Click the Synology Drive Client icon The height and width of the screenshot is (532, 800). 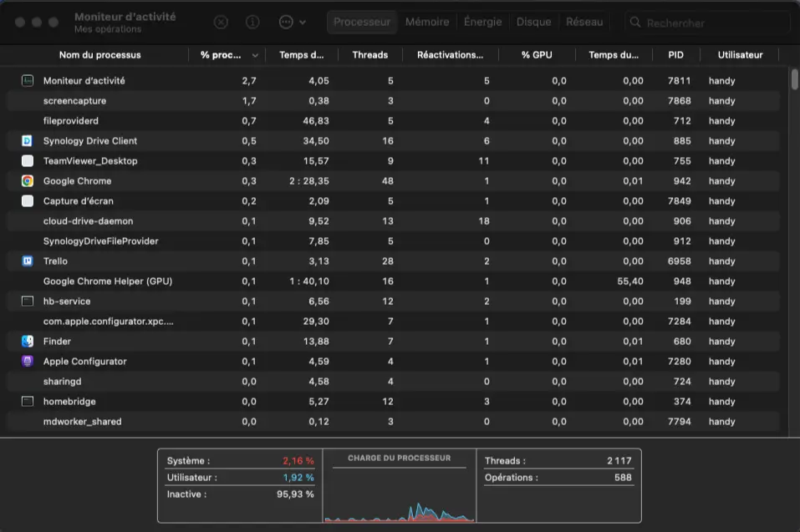[28, 141]
